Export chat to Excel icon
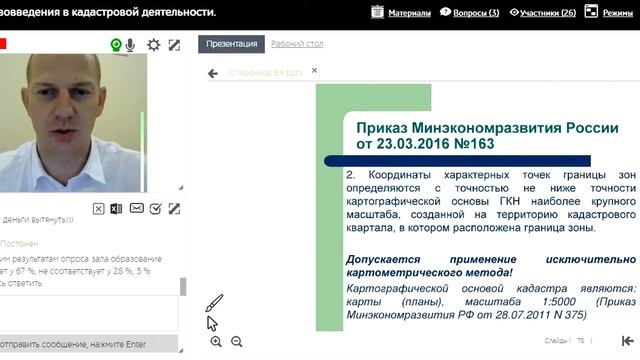 [x=116, y=209]
